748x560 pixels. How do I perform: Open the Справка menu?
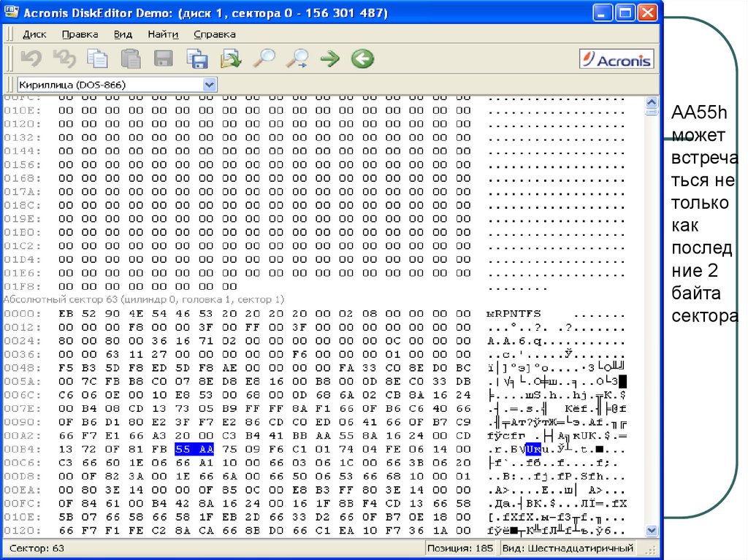pos(215,34)
